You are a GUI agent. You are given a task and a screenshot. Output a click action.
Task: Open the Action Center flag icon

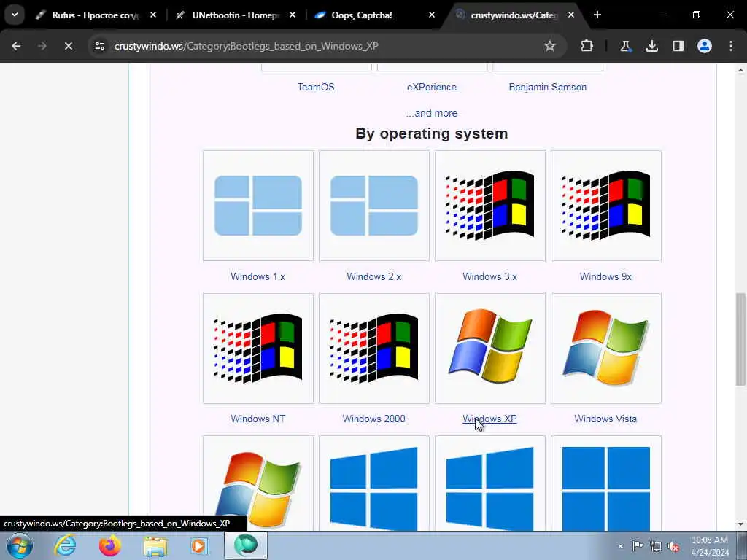(x=638, y=546)
